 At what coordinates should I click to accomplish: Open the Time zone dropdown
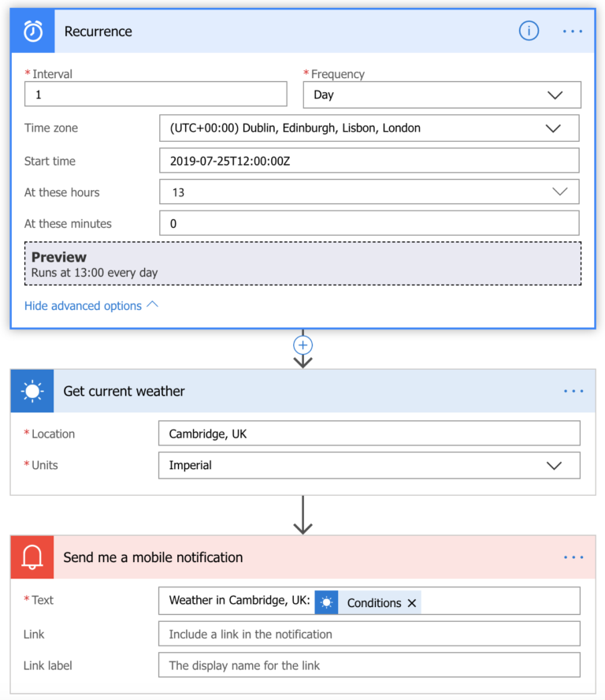click(553, 128)
